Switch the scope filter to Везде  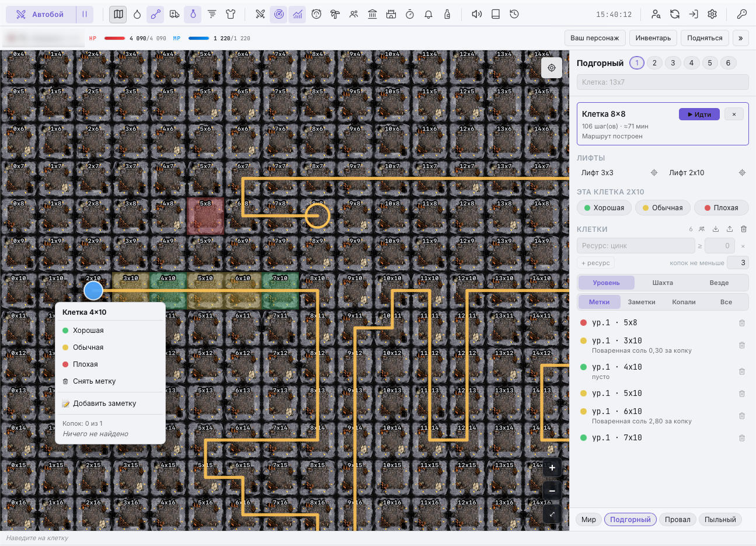[x=719, y=283]
